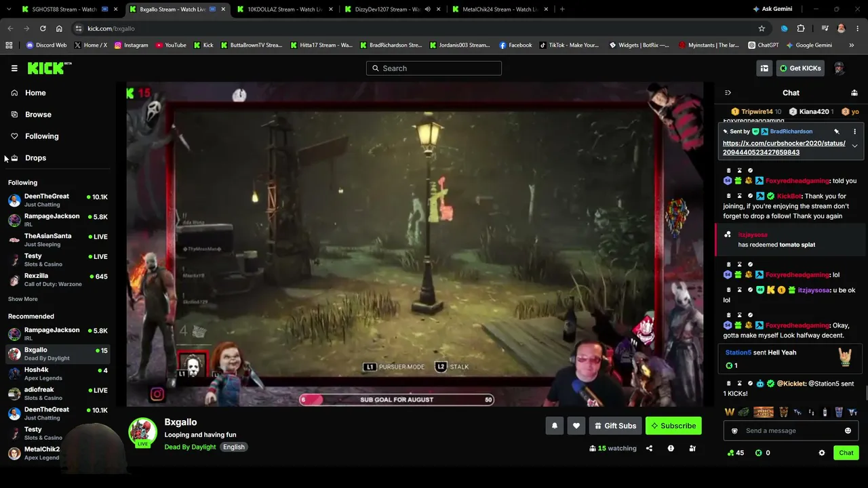868x488 pixels.
Task: Open Drops in sidebar
Action: [35, 158]
